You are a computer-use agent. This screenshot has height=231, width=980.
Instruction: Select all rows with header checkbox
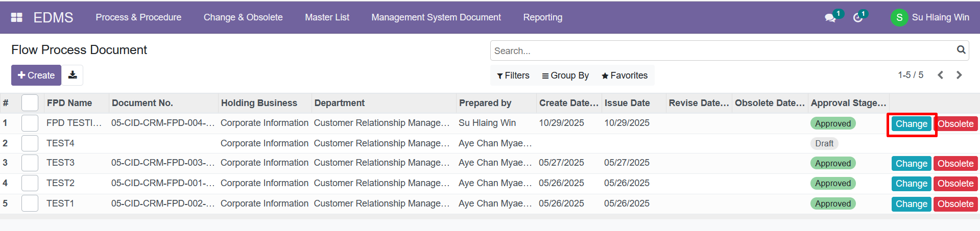[30, 103]
